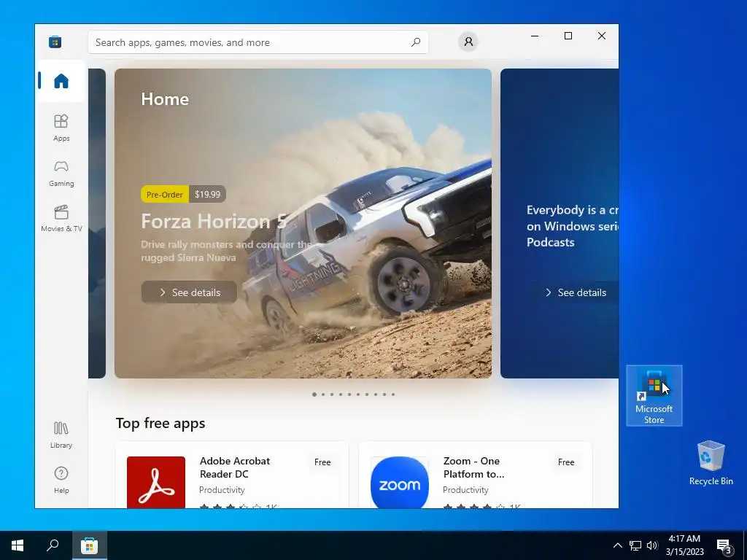The width and height of the screenshot is (747, 560).
Task: Close the Microsoft Store window
Action: (602, 36)
